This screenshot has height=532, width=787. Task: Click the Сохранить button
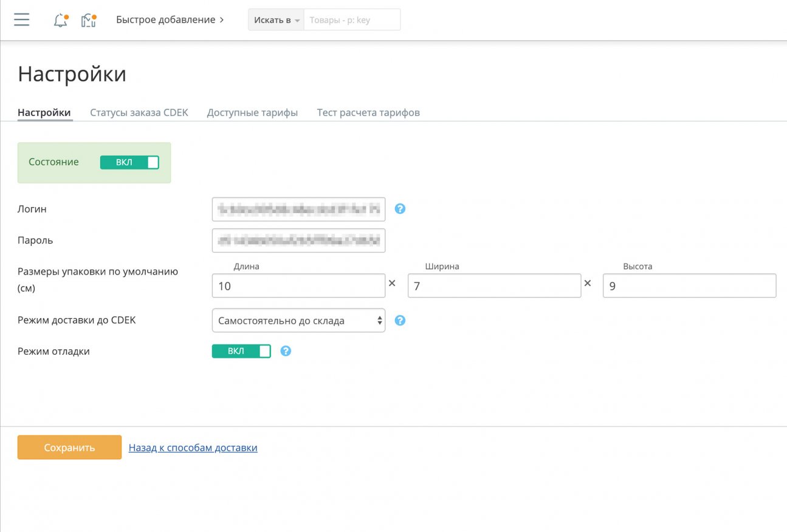pyautogui.click(x=69, y=448)
